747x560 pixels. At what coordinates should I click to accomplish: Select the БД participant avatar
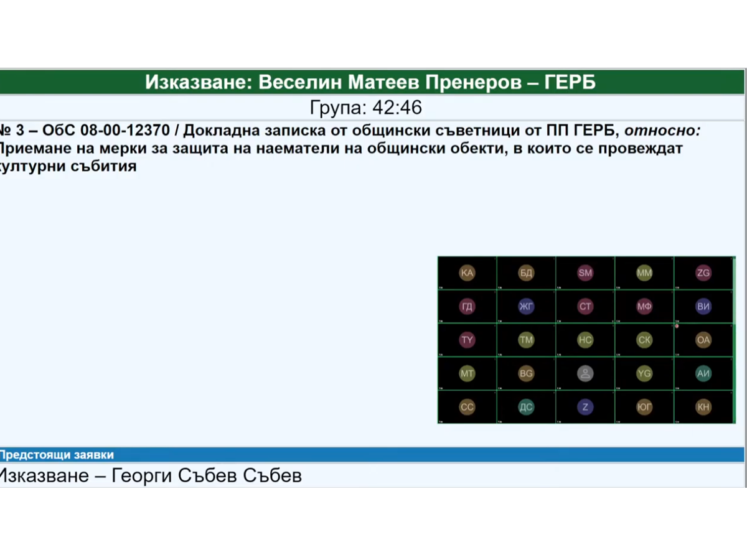526,273
